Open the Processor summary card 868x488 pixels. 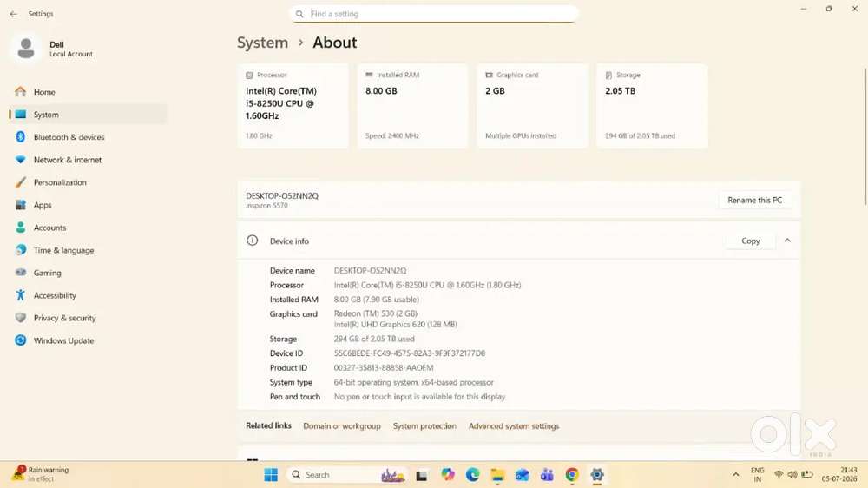[293, 106]
